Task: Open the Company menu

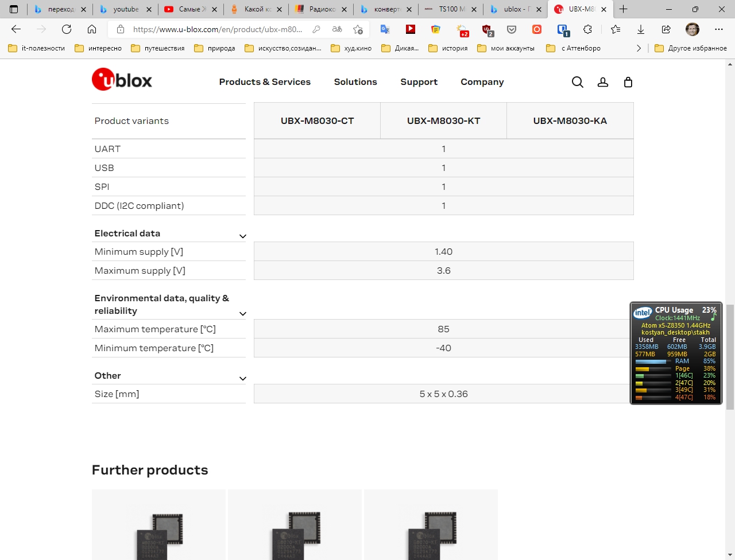Action: (482, 82)
